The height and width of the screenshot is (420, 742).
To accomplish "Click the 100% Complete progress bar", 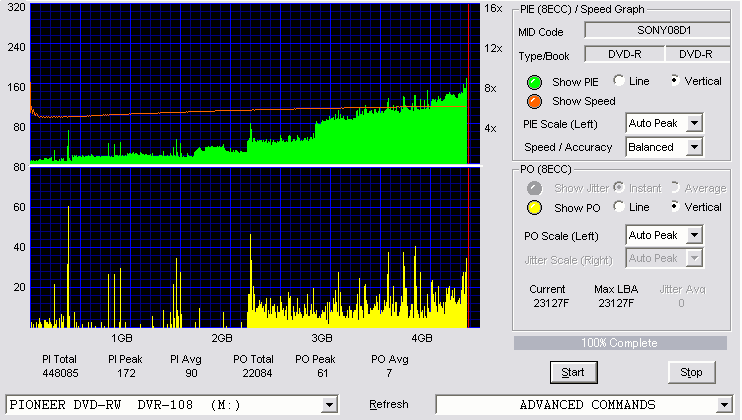I will pos(620,343).
